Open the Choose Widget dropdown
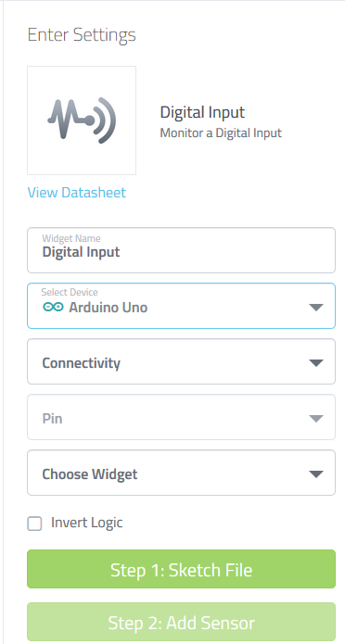 click(182, 473)
